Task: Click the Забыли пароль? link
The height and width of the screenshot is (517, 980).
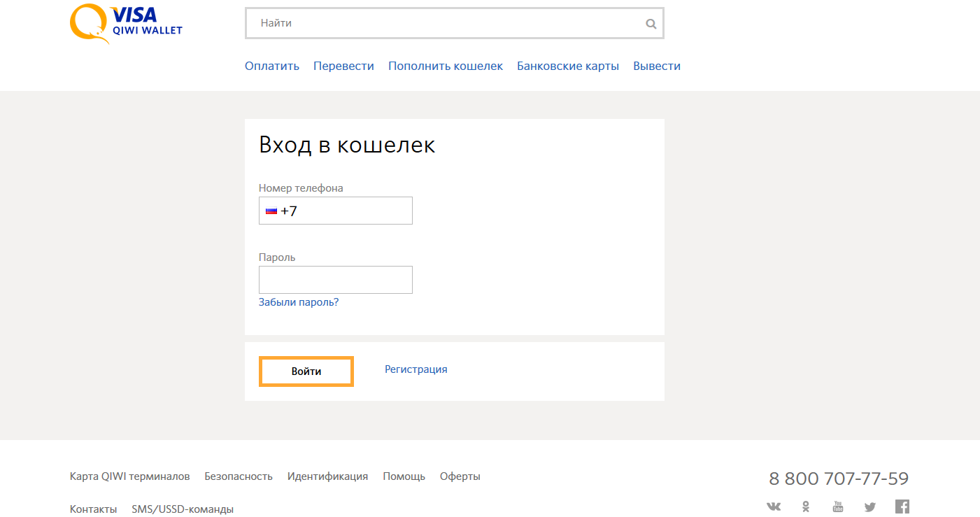Action: (x=299, y=302)
